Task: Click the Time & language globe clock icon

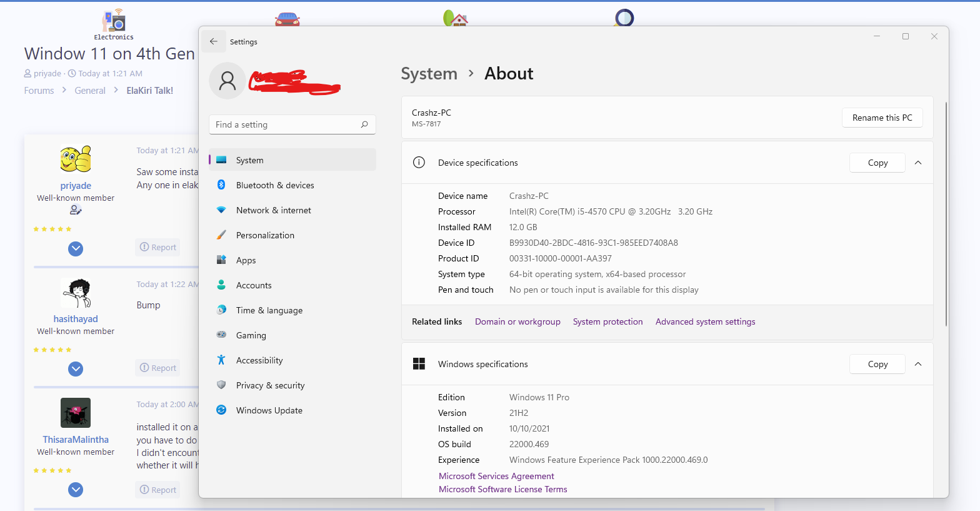Action: coord(221,310)
